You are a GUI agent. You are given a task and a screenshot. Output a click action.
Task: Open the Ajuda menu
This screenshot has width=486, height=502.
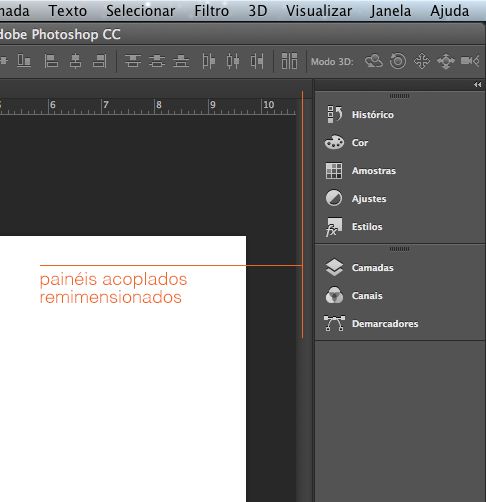click(x=449, y=11)
